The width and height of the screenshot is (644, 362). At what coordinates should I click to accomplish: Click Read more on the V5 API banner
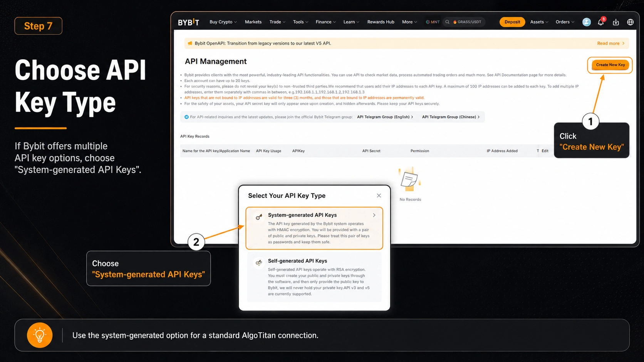(x=610, y=43)
